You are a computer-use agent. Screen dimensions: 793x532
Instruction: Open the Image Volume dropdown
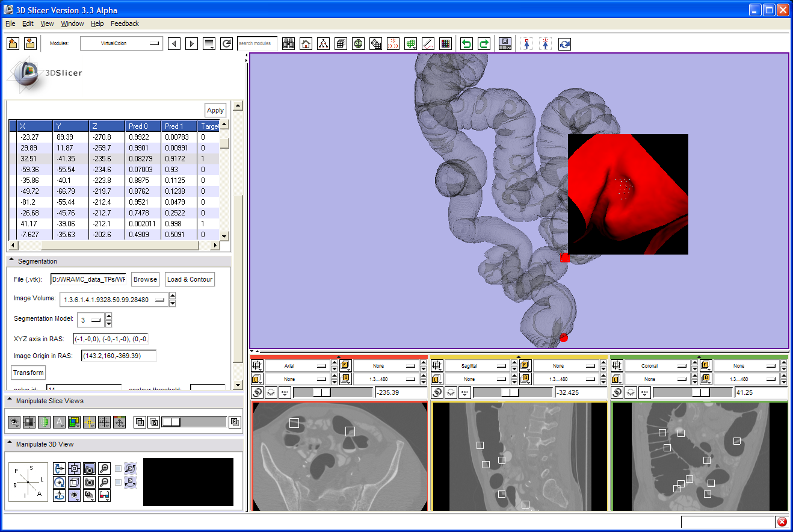click(114, 300)
